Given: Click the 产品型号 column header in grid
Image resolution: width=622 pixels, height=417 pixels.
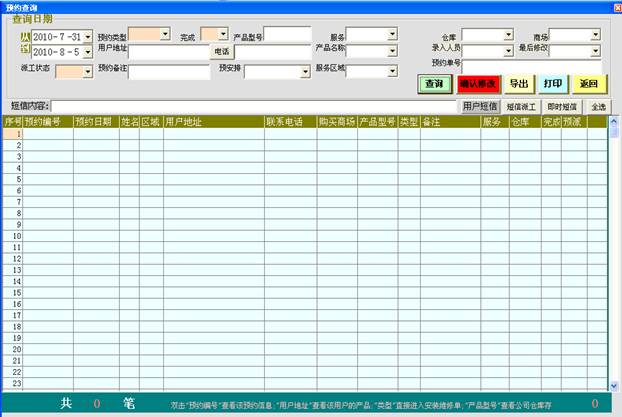Looking at the screenshot, I should pyautogui.click(x=378, y=122).
